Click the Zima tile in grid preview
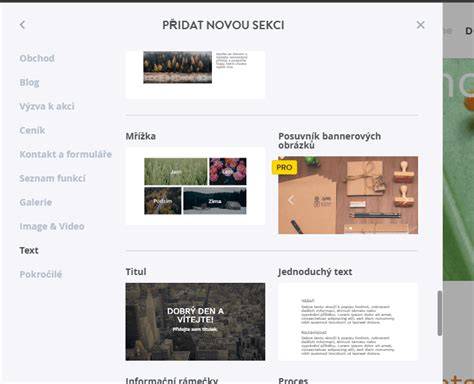The width and height of the screenshot is (474, 384). pyautogui.click(x=215, y=201)
